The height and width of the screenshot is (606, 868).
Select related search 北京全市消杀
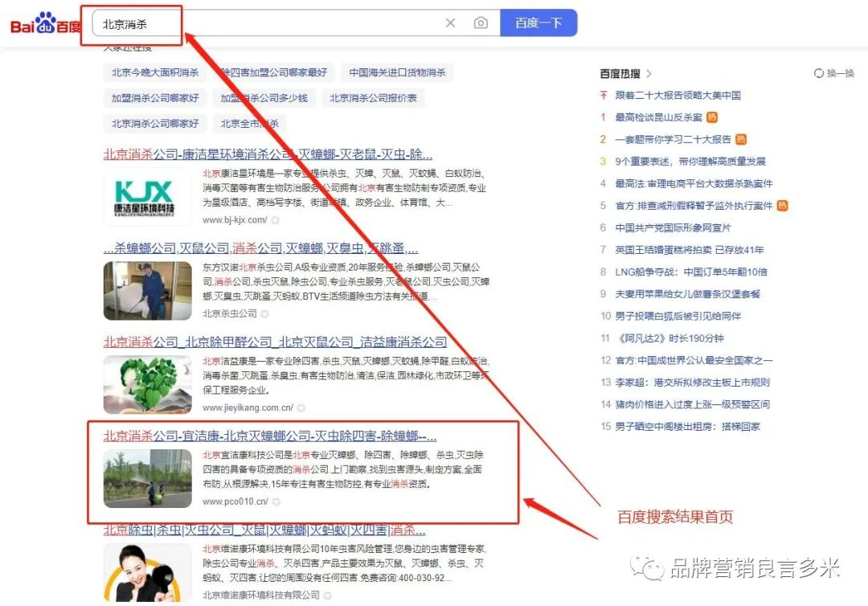pos(250,124)
